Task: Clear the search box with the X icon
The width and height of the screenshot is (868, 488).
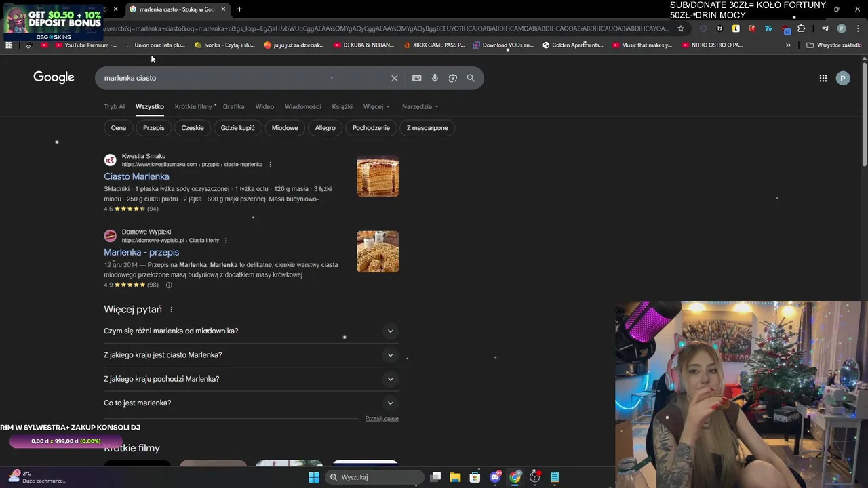Action: (x=394, y=78)
